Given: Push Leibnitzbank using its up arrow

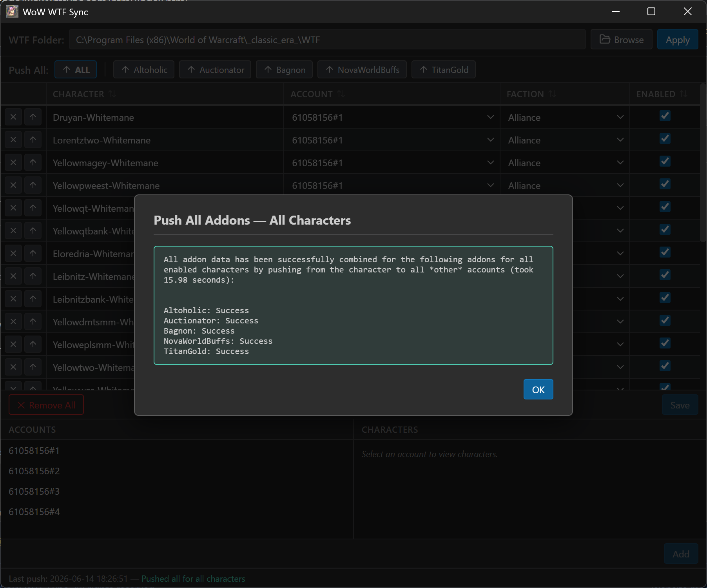Looking at the screenshot, I should [x=33, y=299].
